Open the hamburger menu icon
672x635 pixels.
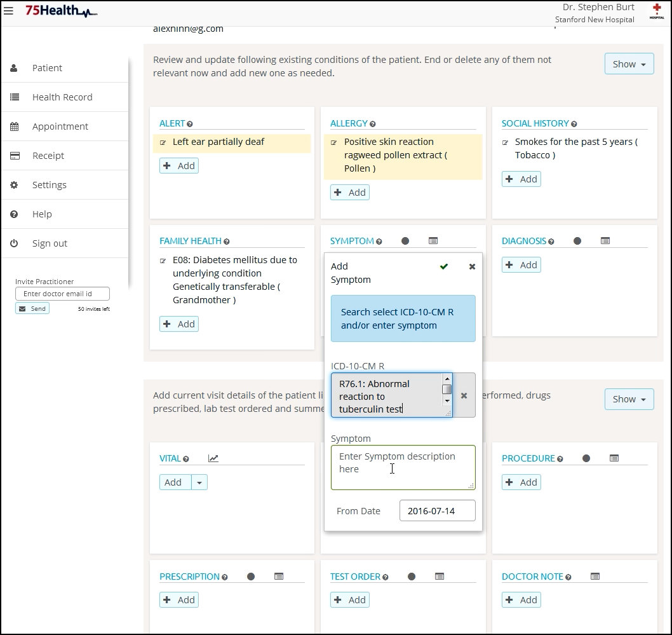click(8, 10)
